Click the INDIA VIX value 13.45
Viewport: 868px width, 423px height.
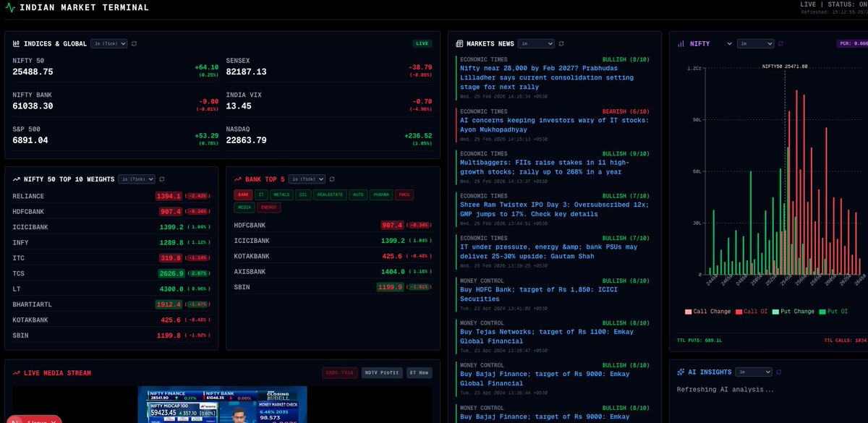tap(239, 106)
